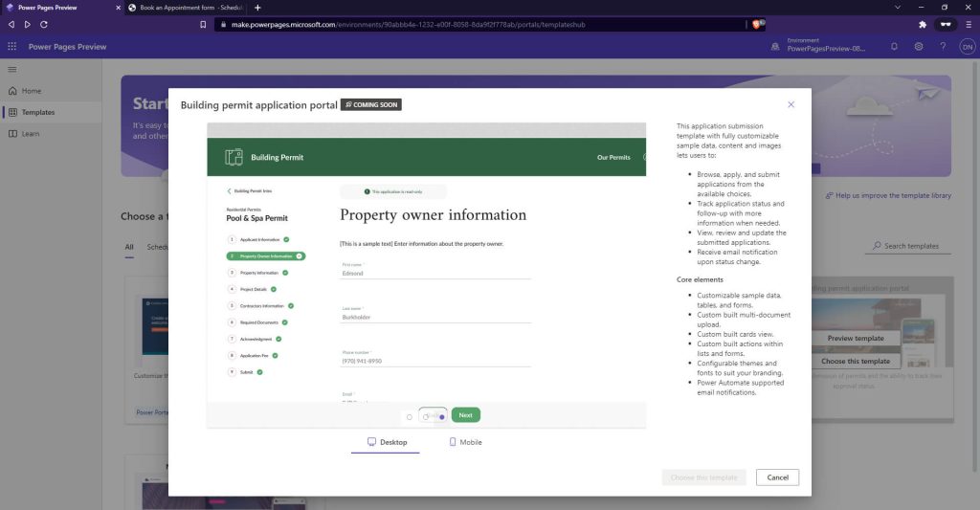Select step 4 Project Details
980x510 pixels.
[252, 289]
